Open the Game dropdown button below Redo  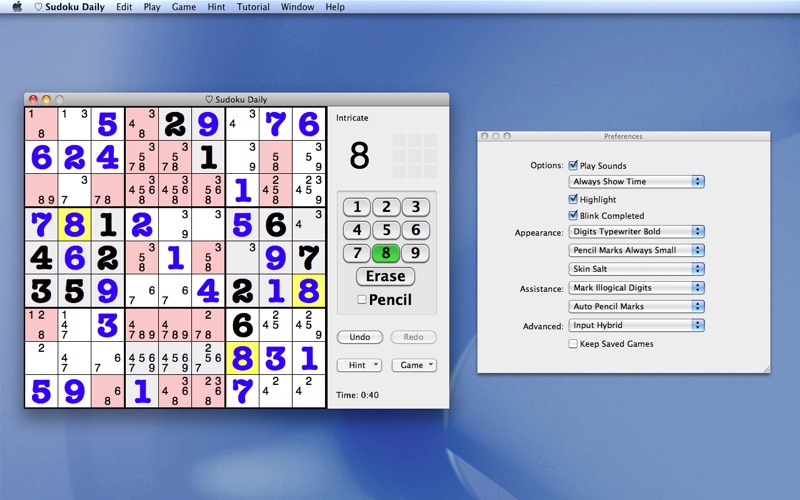click(414, 365)
